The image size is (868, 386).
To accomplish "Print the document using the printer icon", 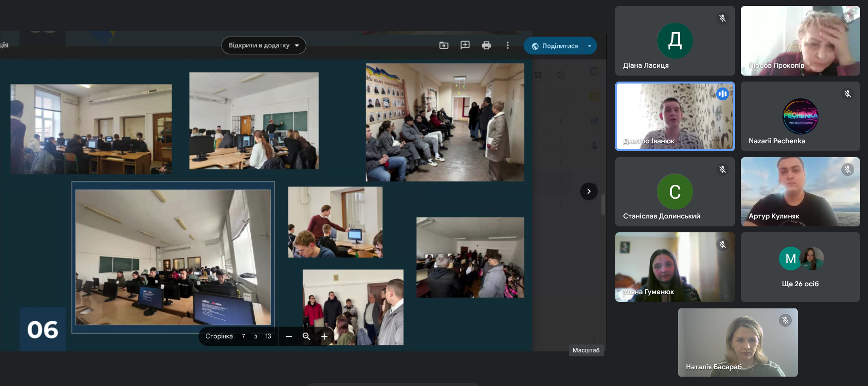I will [486, 45].
